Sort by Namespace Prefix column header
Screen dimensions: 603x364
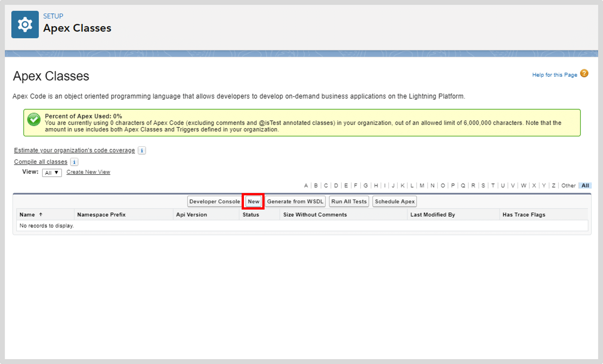pos(101,214)
